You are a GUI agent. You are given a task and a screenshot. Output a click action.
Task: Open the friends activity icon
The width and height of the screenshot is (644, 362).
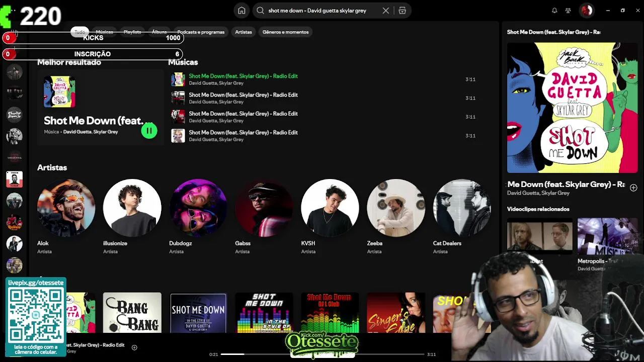click(568, 11)
